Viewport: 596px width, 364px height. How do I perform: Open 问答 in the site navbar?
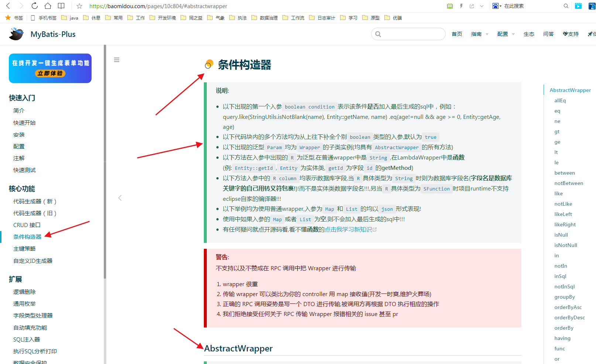coord(548,34)
